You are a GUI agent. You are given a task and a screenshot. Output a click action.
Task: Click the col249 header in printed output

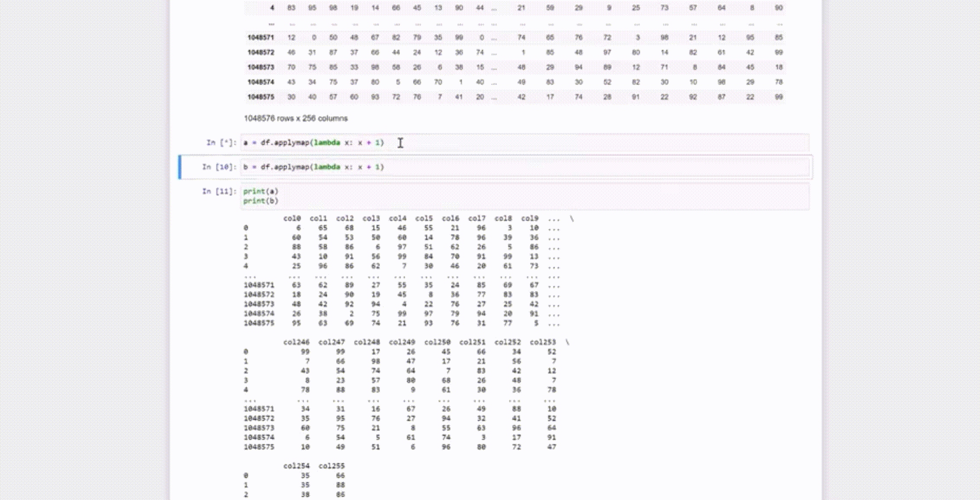coord(402,342)
